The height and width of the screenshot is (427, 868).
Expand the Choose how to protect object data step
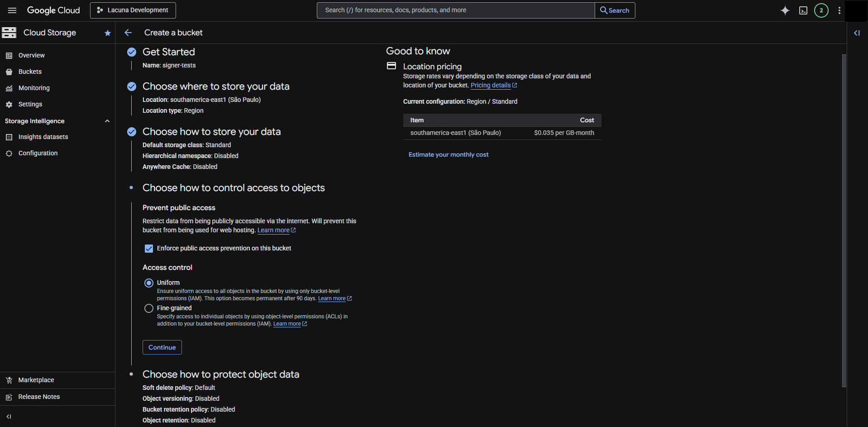(x=220, y=374)
